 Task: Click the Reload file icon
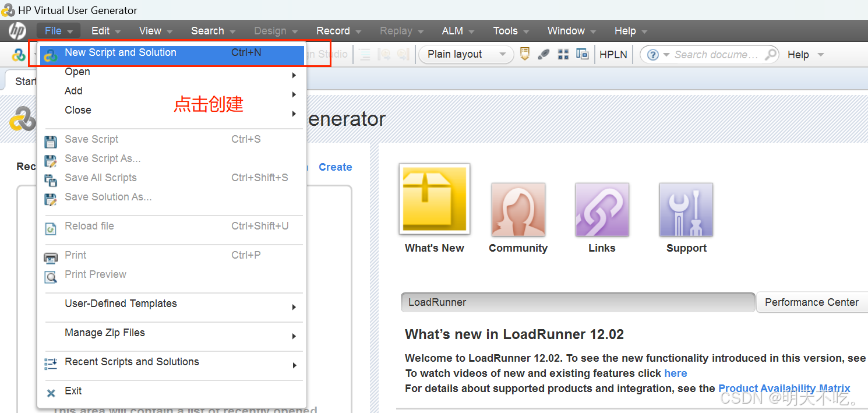click(x=51, y=228)
